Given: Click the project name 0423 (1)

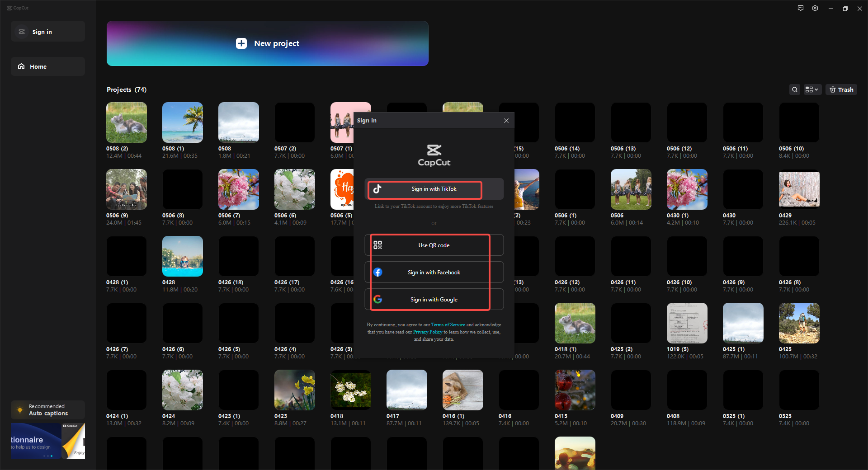Looking at the screenshot, I should click(229, 416).
